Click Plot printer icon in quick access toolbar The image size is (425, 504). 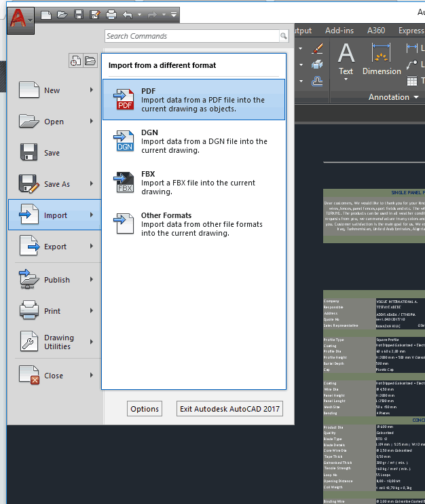click(x=111, y=15)
